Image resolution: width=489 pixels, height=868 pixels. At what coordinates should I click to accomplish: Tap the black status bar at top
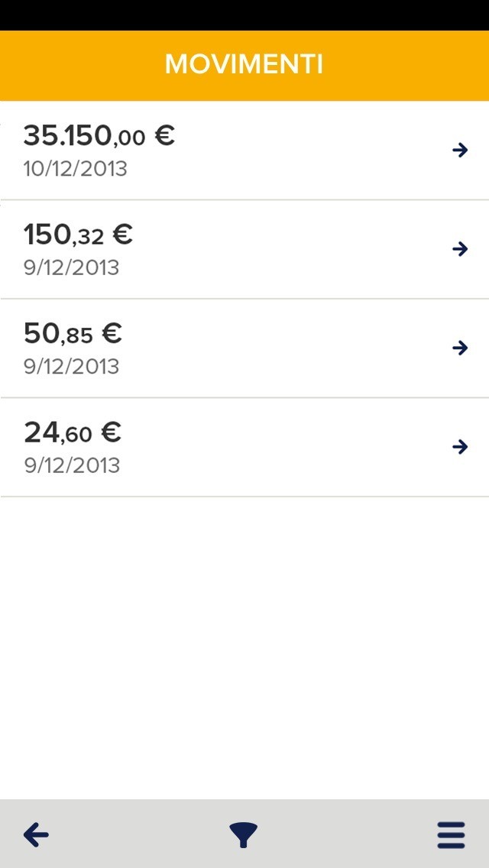tap(244, 15)
